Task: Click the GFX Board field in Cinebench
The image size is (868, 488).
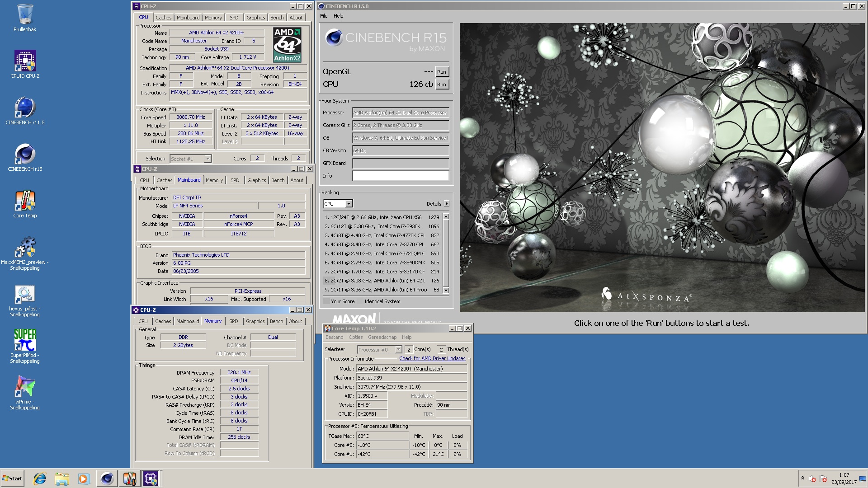Action: point(401,164)
